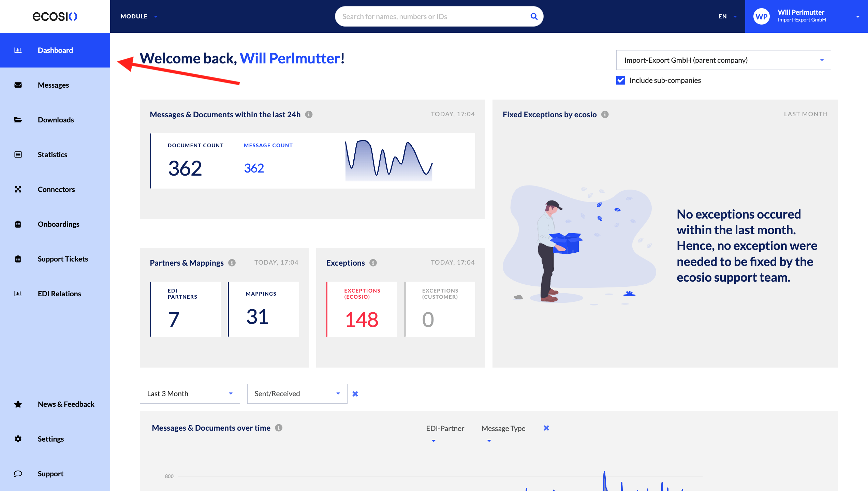Click the LAST MONTH label

[x=806, y=114]
